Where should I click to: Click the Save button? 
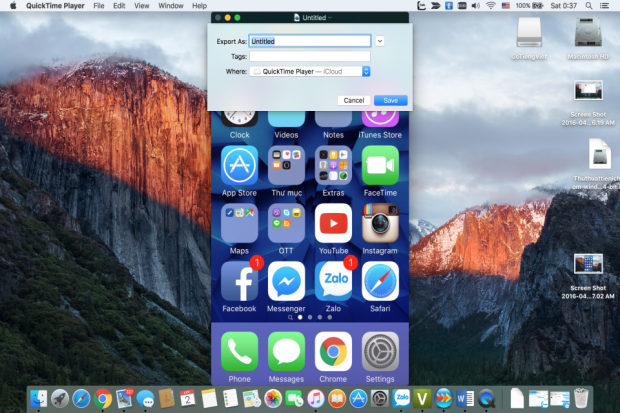coord(389,100)
